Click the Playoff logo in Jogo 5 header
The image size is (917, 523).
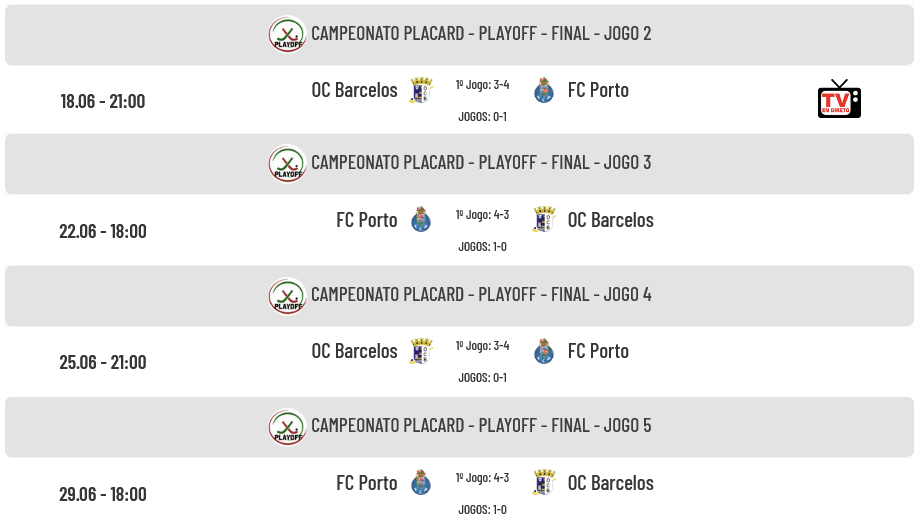click(287, 426)
